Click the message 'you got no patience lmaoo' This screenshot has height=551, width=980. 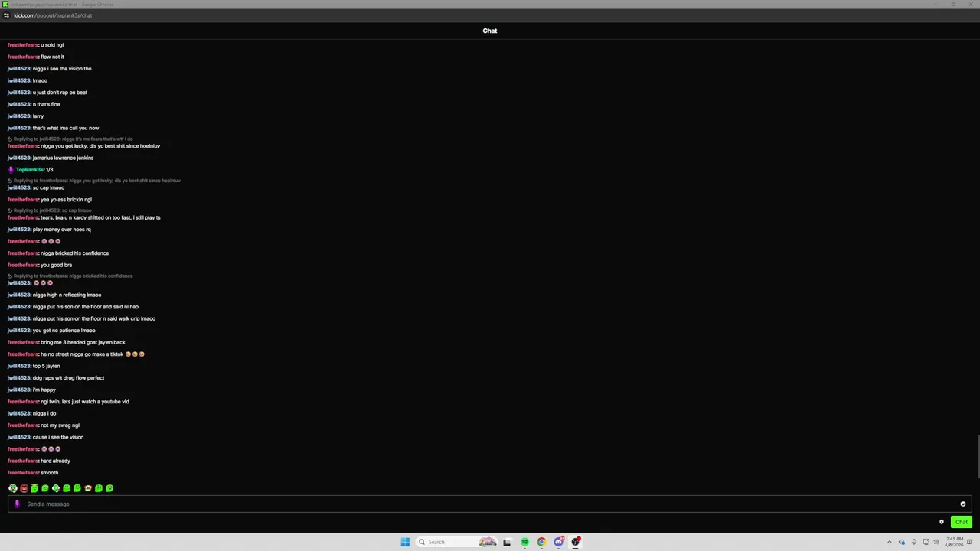point(64,331)
